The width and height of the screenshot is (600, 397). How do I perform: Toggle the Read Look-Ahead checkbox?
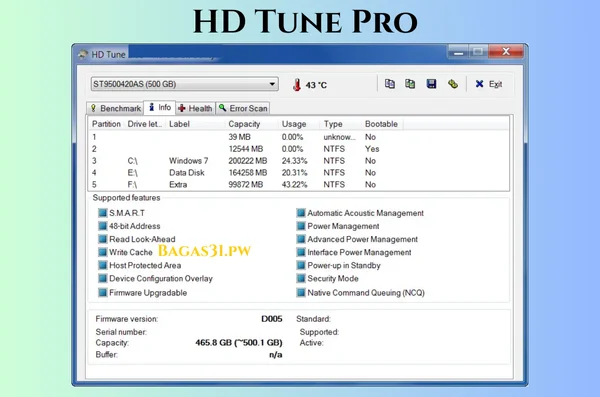tap(103, 239)
